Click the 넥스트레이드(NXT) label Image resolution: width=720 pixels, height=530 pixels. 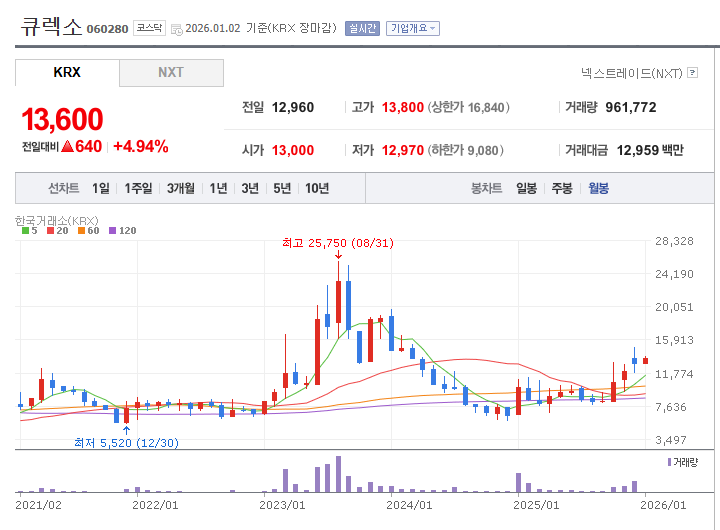(x=632, y=73)
